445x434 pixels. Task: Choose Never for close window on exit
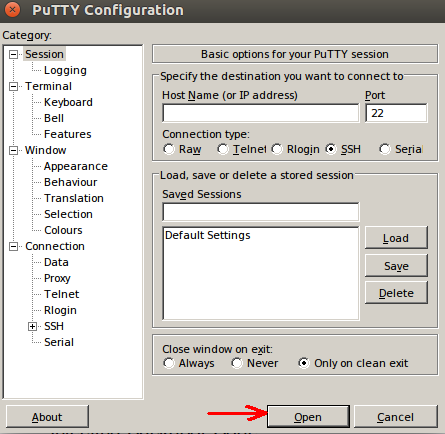pos(237,363)
